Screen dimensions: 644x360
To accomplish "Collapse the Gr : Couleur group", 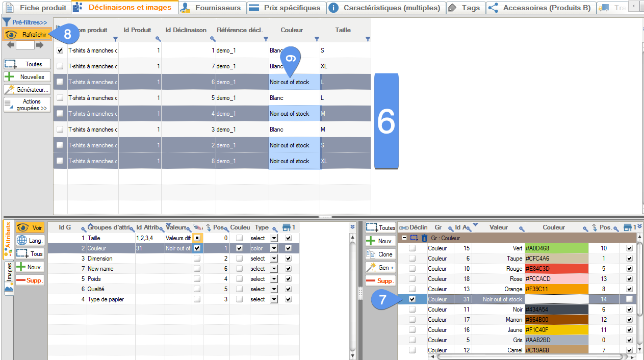I will click(404, 238).
